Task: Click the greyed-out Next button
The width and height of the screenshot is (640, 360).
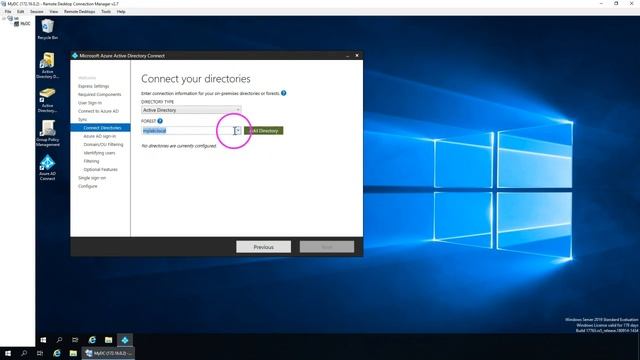Action: pyautogui.click(x=327, y=247)
